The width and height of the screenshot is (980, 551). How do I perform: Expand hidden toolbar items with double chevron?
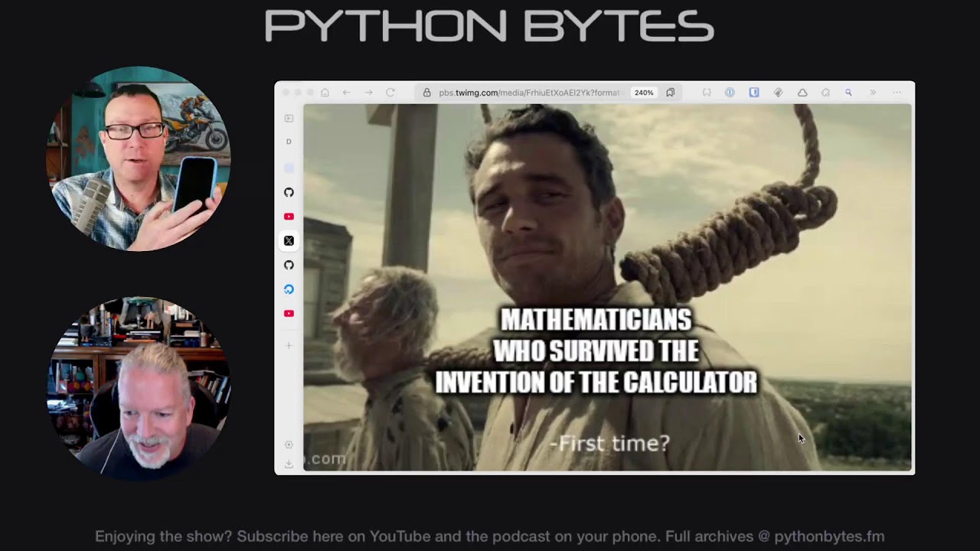[873, 93]
